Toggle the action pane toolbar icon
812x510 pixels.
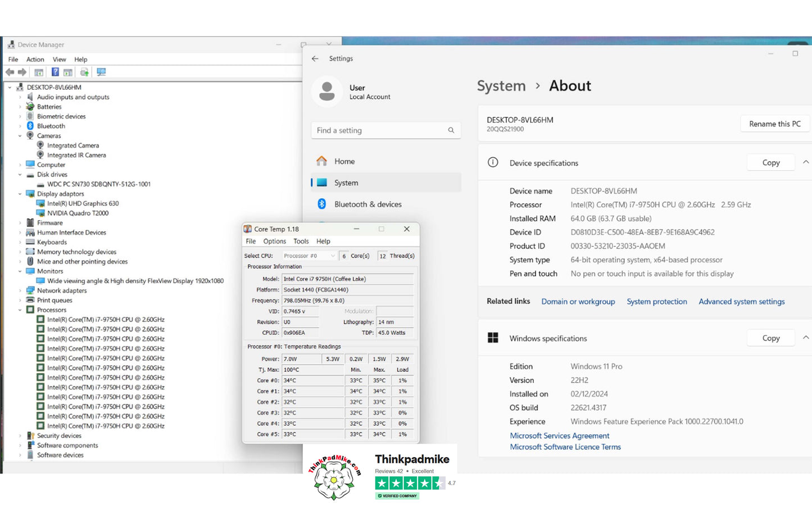(x=68, y=72)
